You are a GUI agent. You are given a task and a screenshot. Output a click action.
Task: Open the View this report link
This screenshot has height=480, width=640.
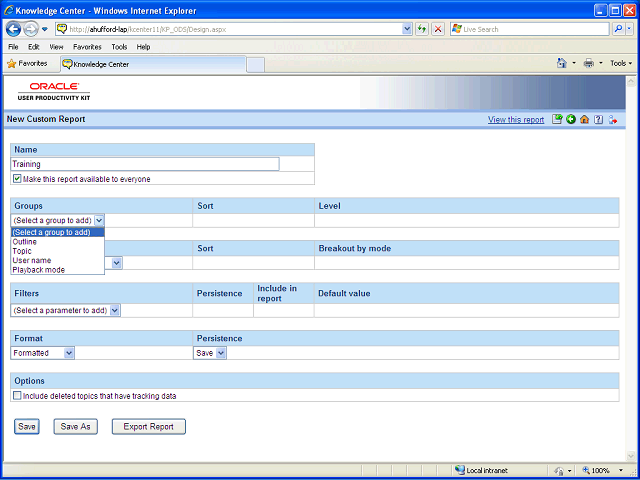[x=516, y=120]
